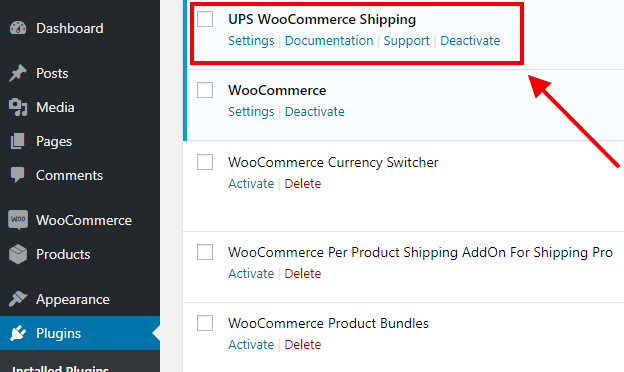This screenshot has width=624, height=372.
Task: Delete the WooCommerce Product Bundles plugin
Action: click(x=303, y=344)
